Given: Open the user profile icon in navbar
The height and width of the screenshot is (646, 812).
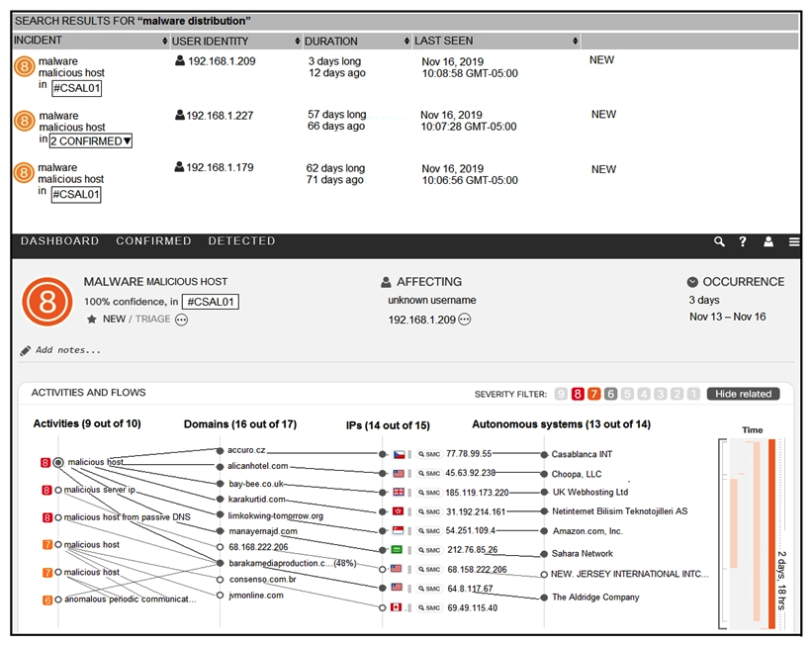Looking at the screenshot, I should (768, 241).
